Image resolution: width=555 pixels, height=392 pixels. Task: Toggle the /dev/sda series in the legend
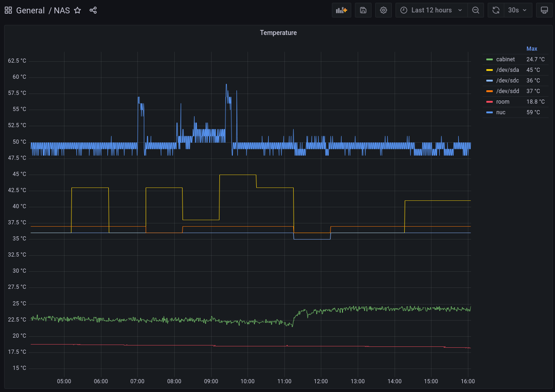[508, 70]
